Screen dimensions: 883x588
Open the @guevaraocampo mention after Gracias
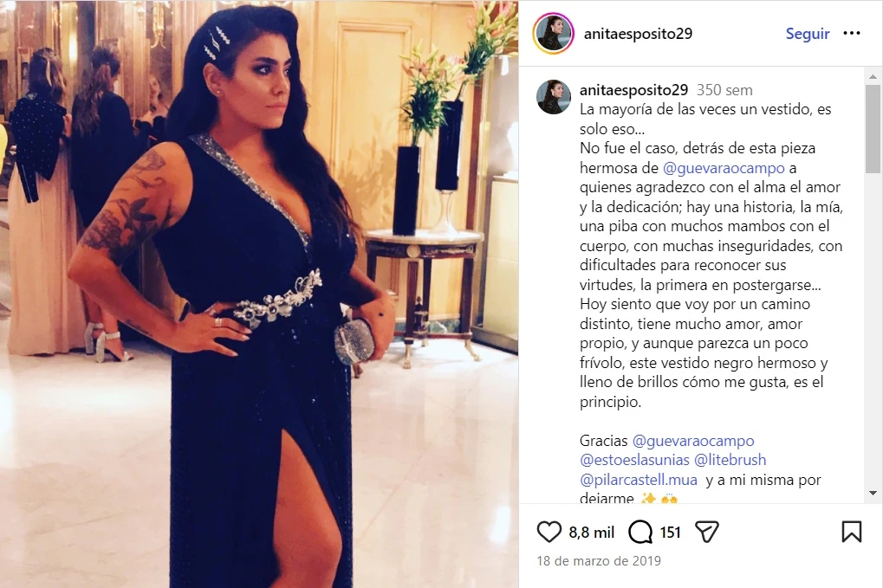tap(693, 441)
